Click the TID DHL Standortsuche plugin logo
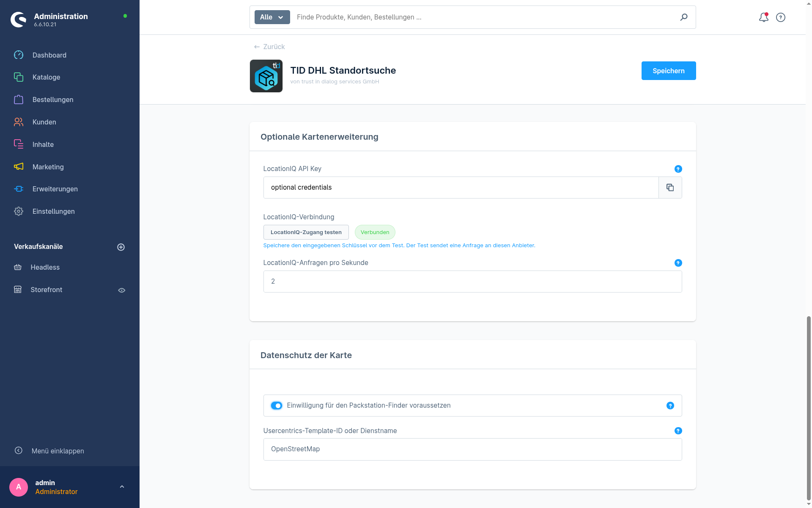The width and height of the screenshot is (812, 508). tap(266, 76)
